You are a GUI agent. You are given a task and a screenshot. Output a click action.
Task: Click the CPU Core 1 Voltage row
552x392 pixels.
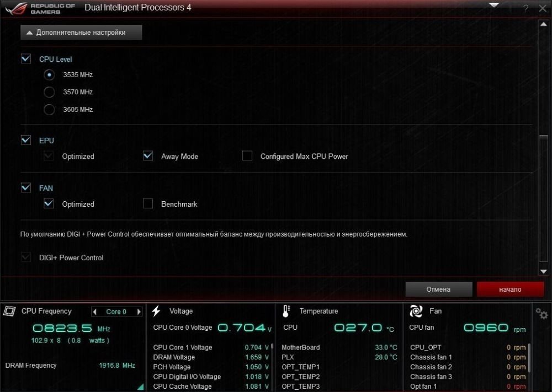tap(211, 347)
